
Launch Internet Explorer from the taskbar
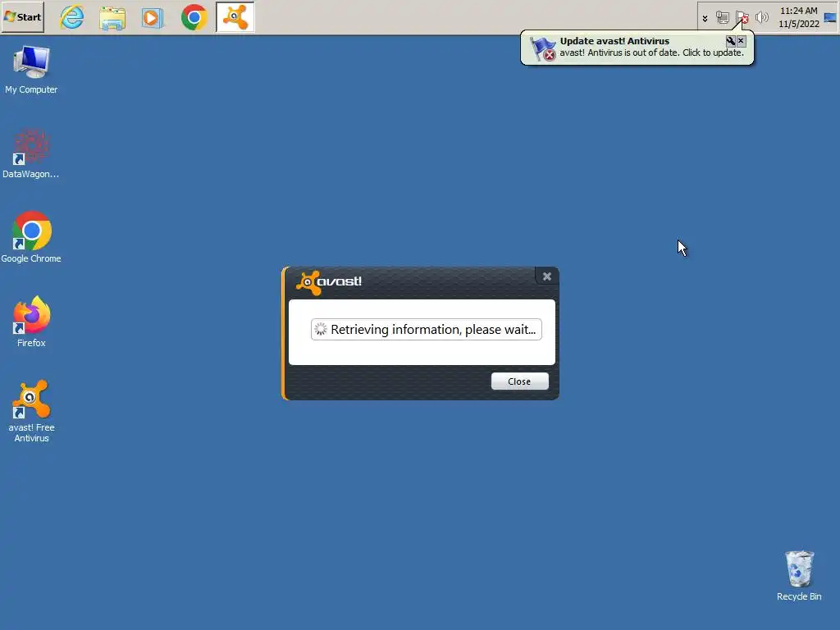[x=72, y=17]
